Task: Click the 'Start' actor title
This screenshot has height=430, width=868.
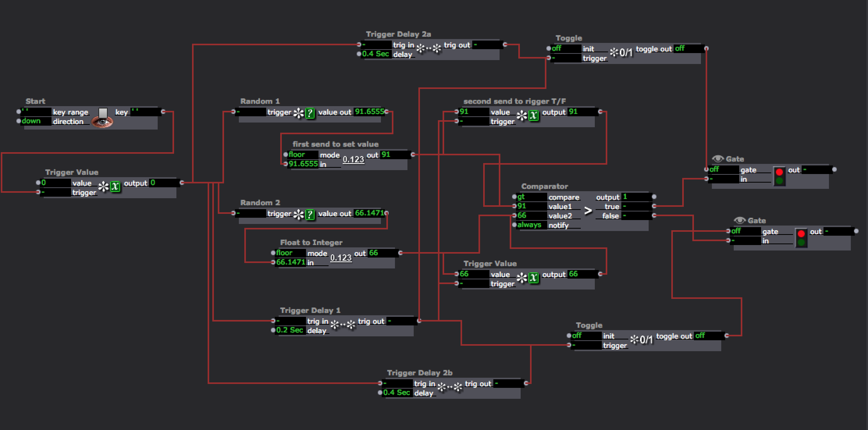Action: 36,101
